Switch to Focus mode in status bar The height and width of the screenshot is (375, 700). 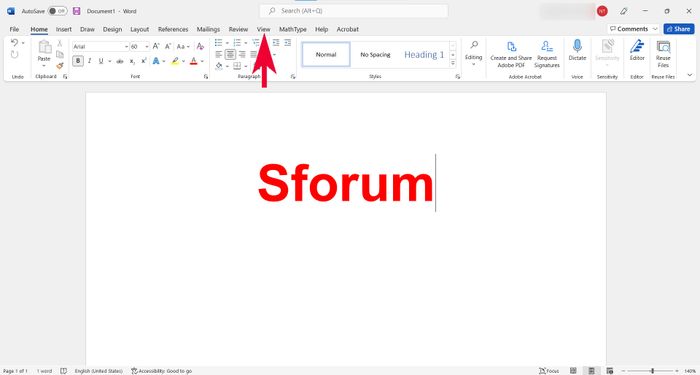549,371
